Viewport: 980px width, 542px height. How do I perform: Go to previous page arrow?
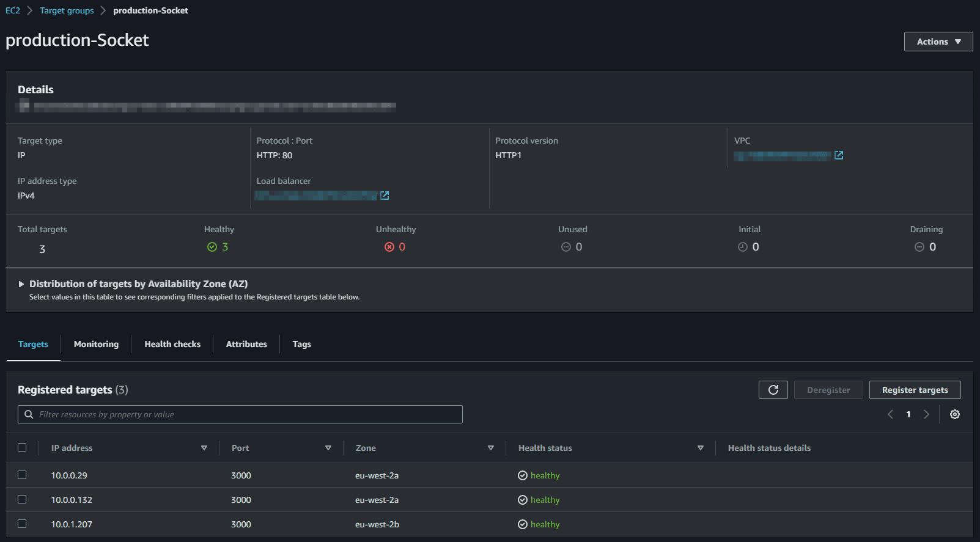[x=890, y=414]
